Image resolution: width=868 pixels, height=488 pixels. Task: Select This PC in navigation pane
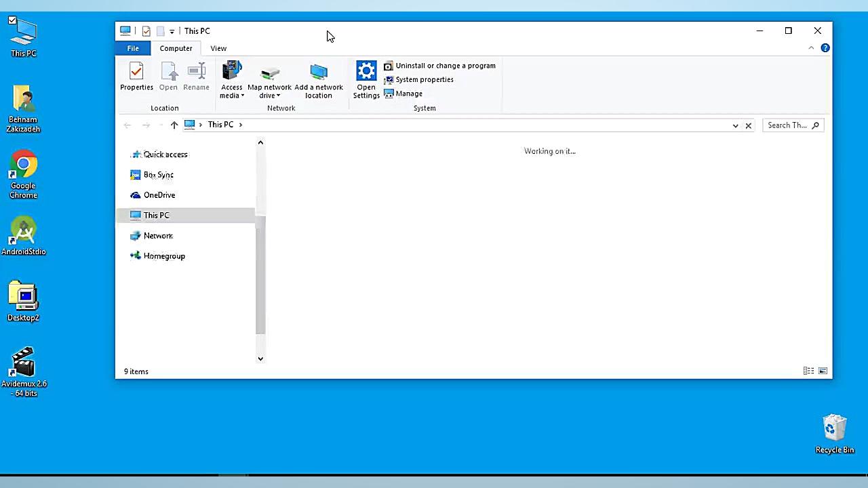186,216
